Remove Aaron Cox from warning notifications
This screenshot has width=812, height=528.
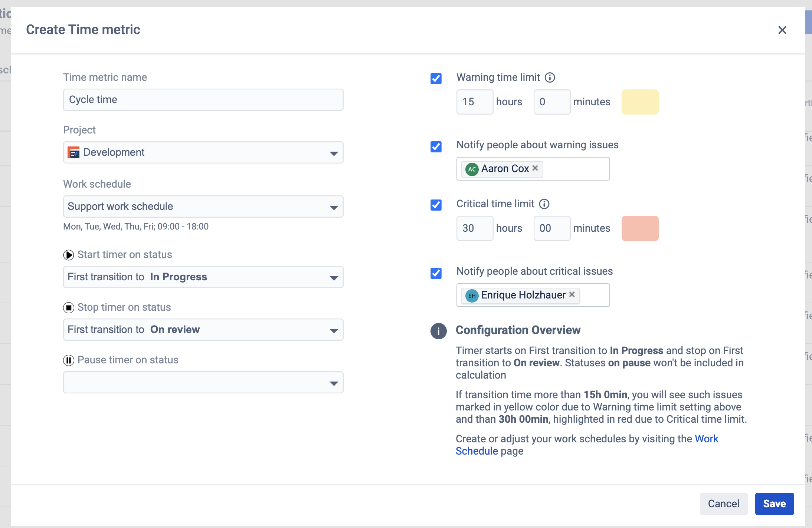point(535,168)
